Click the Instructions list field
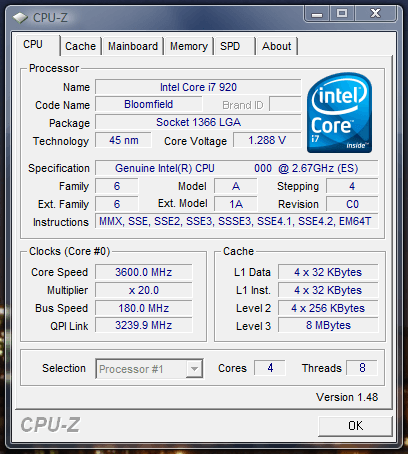This screenshot has width=408, height=454. point(237,221)
